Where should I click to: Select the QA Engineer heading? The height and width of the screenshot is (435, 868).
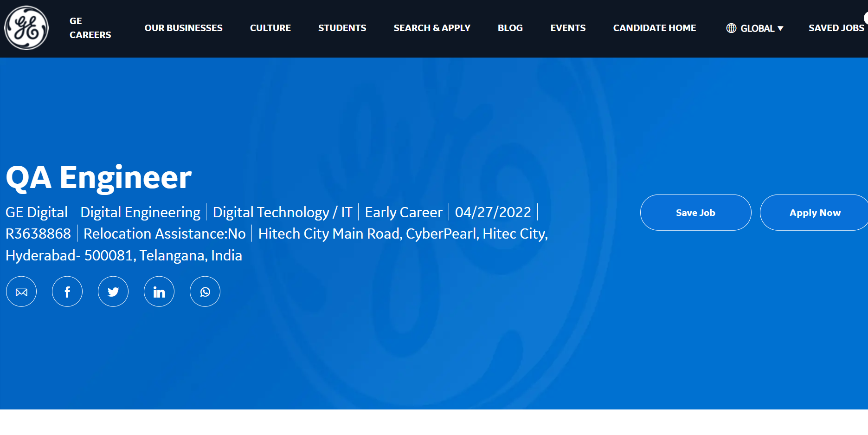[98, 177]
